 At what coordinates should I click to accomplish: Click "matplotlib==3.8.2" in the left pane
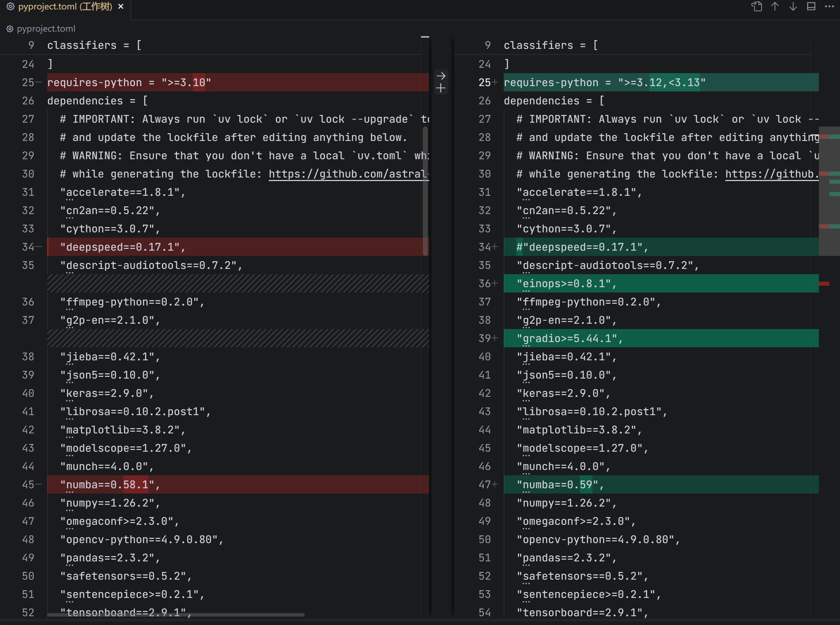pos(123,430)
